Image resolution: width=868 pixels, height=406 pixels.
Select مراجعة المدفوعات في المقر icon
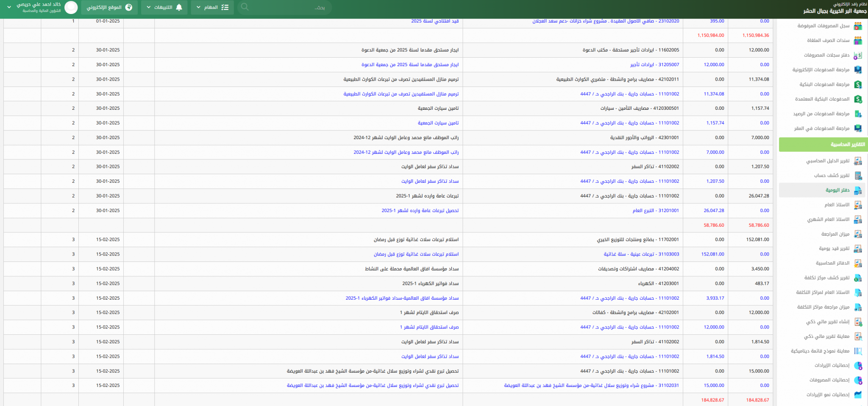click(858, 128)
